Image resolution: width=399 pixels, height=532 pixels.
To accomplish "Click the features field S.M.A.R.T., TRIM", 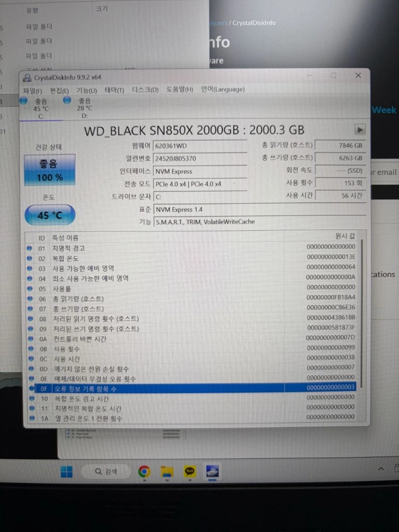I will (x=260, y=222).
